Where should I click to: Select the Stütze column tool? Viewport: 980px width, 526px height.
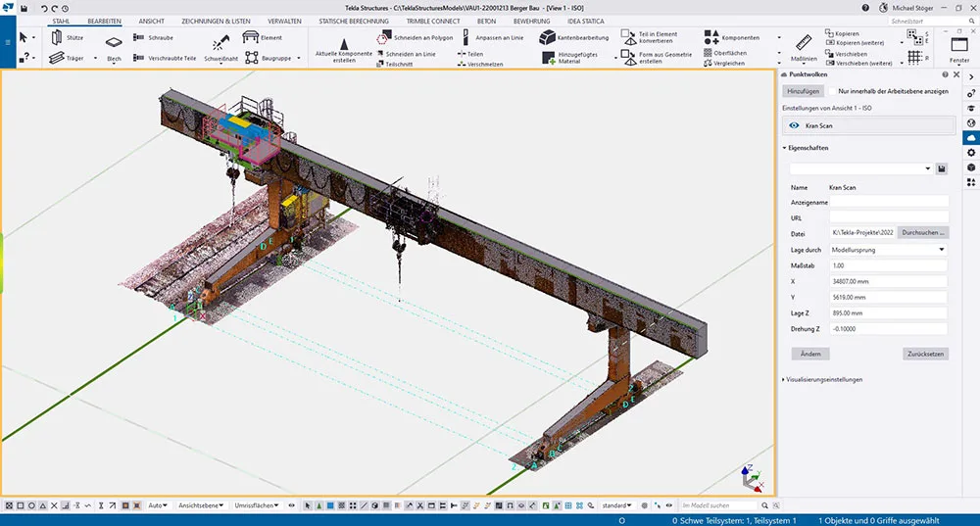pos(67,37)
